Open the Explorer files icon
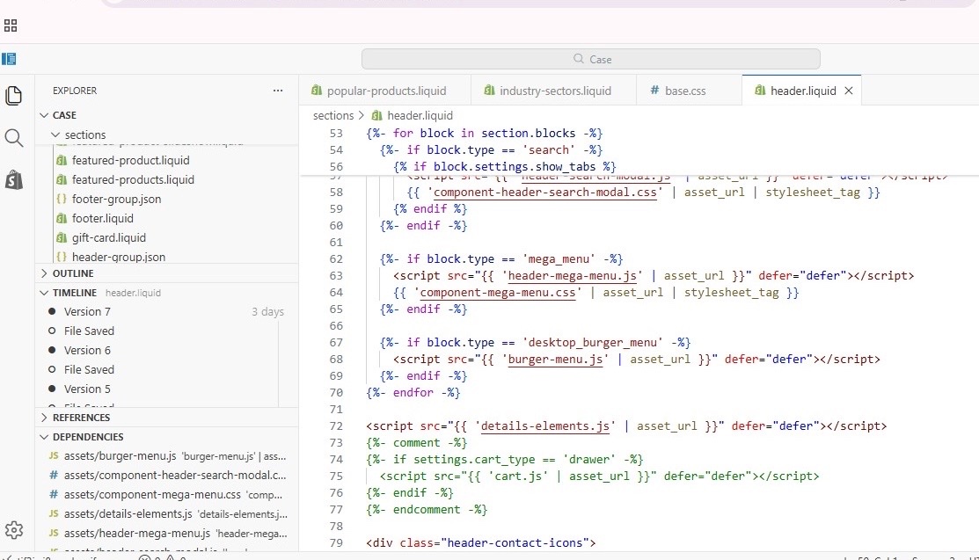The image size is (979, 560). pyautogui.click(x=14, y=96)
